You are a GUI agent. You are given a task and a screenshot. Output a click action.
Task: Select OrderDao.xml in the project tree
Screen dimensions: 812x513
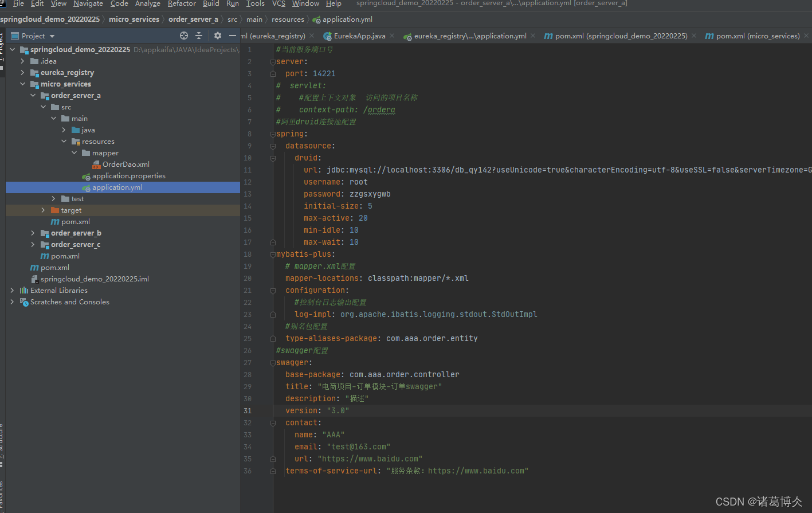pos(125,165)
